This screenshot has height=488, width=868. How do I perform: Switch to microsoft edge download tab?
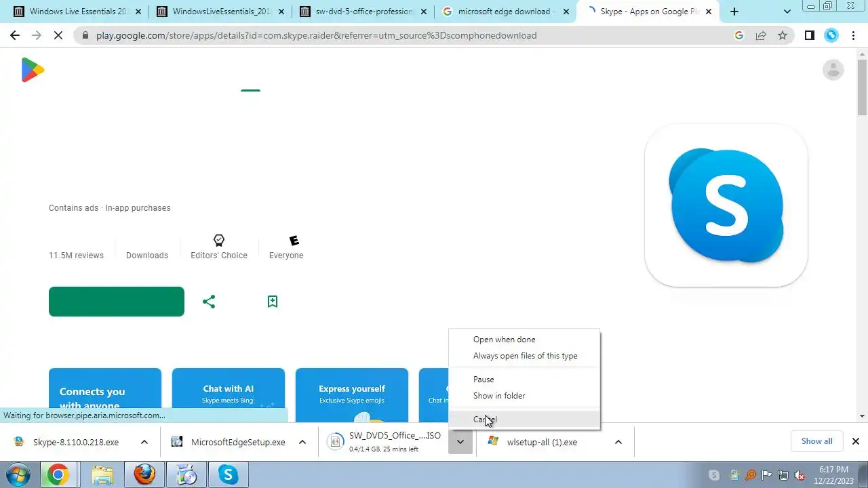[x=505, y=12]
